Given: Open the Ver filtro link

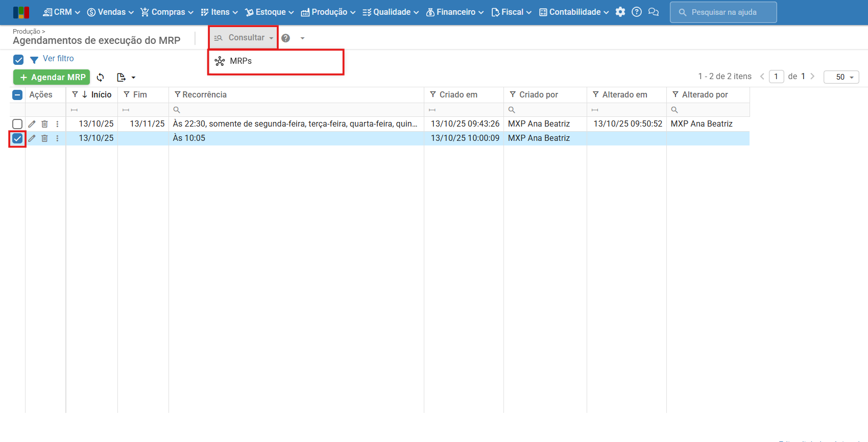Looking at the screenshot, I should (58, 59).
